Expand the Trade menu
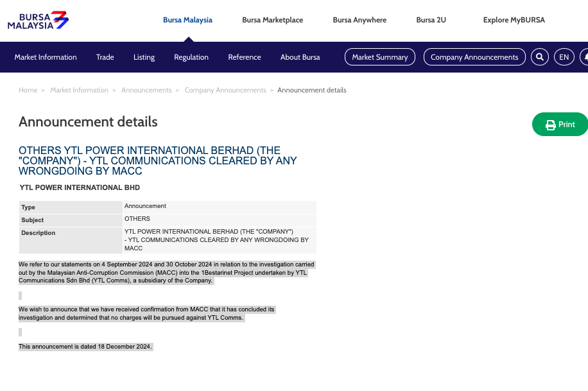 point(105,57)
